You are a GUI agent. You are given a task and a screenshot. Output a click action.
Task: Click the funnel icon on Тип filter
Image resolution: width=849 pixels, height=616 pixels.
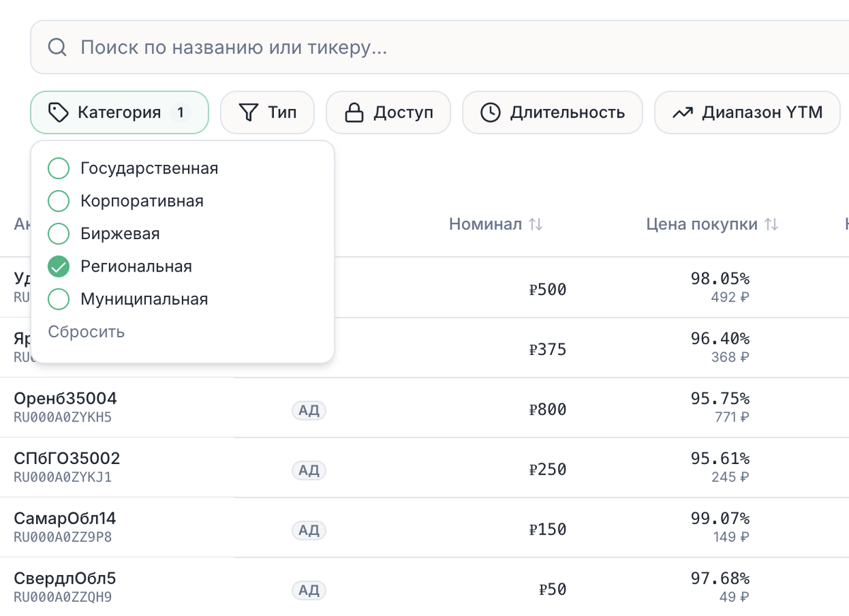248,112
